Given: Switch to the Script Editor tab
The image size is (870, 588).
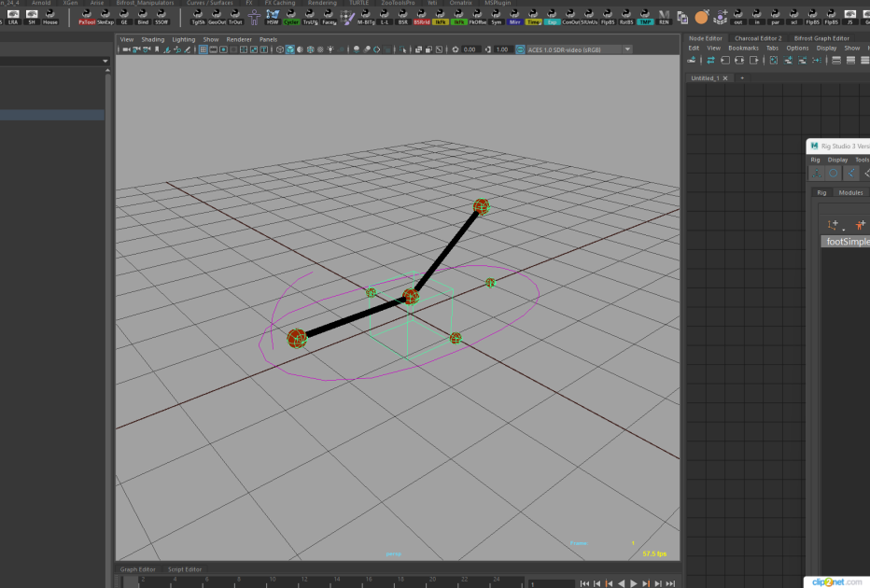Looking at the screenshot, I should (x=185, y=569).
